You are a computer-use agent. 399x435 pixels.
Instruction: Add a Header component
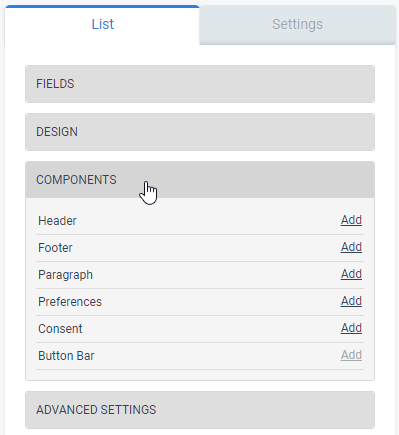tap(351, 220)
